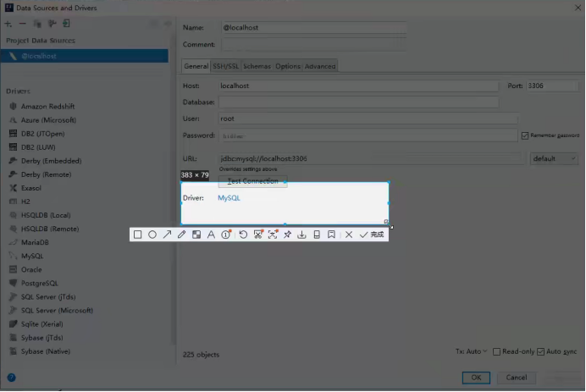Switch to the General tab
Screen dimensions: 586x392
[x=196, y=66]
